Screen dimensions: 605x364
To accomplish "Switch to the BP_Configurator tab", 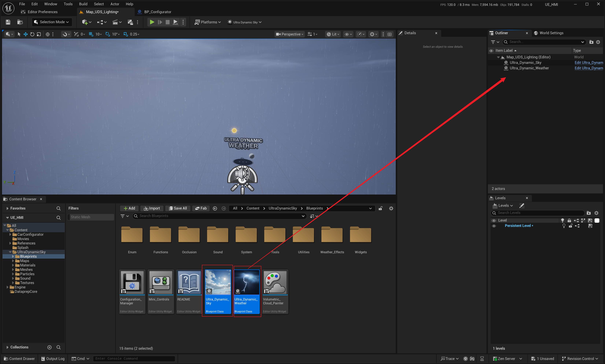I will 155,12.
